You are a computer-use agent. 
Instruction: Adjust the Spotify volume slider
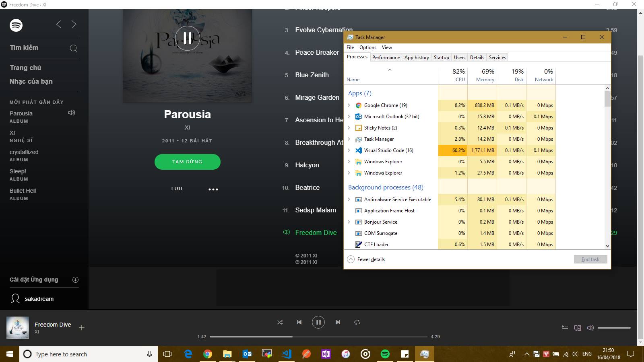614,328
